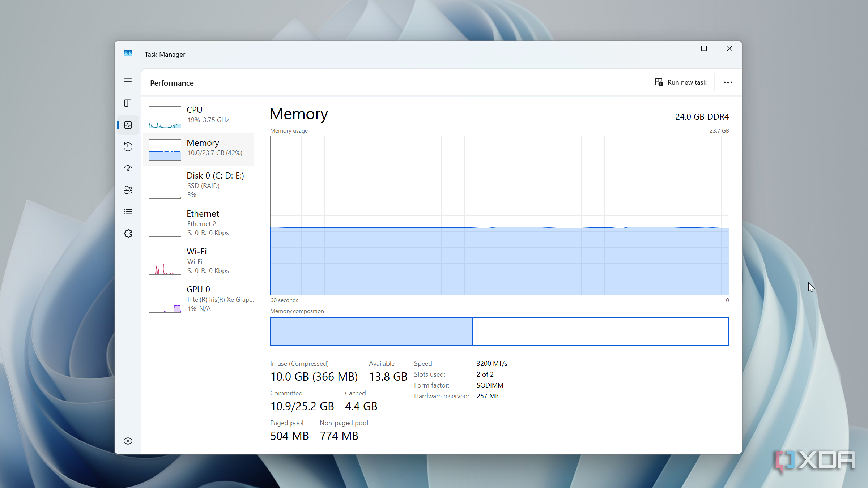Click the '13.8 GB' available value

tap(388, 377)
